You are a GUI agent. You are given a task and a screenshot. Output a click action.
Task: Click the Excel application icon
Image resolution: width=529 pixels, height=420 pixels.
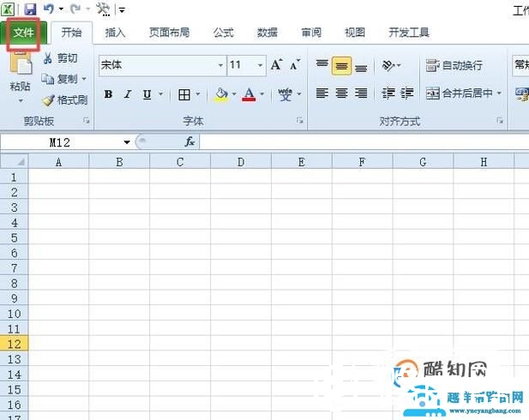click(8, 9)
